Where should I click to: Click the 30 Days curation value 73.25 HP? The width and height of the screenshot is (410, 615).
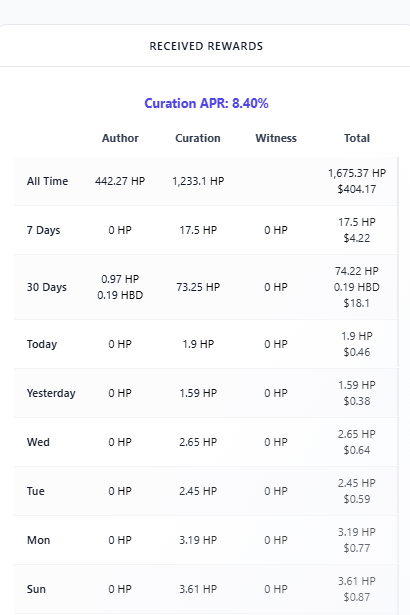[198, 287]
